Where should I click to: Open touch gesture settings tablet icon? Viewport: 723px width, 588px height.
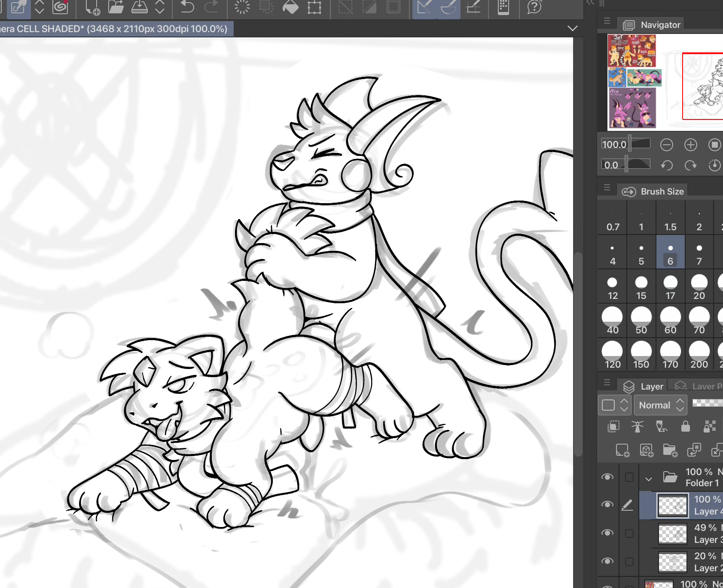(503, 7)
